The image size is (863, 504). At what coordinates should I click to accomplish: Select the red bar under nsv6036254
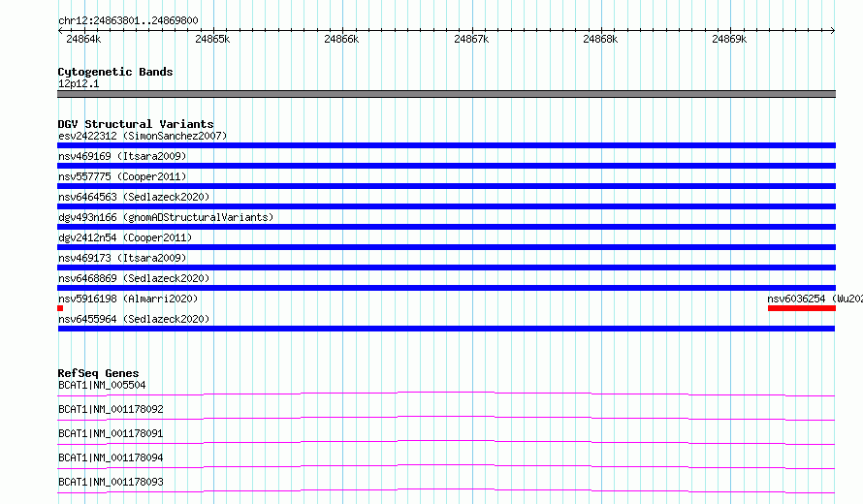tap(802, 308)
